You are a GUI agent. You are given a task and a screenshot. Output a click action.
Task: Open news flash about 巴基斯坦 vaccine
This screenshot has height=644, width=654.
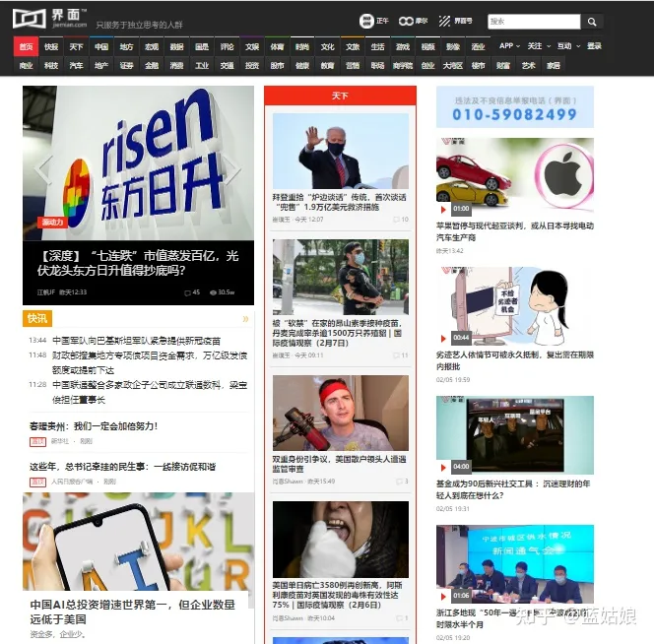click(x=136, y=341)
